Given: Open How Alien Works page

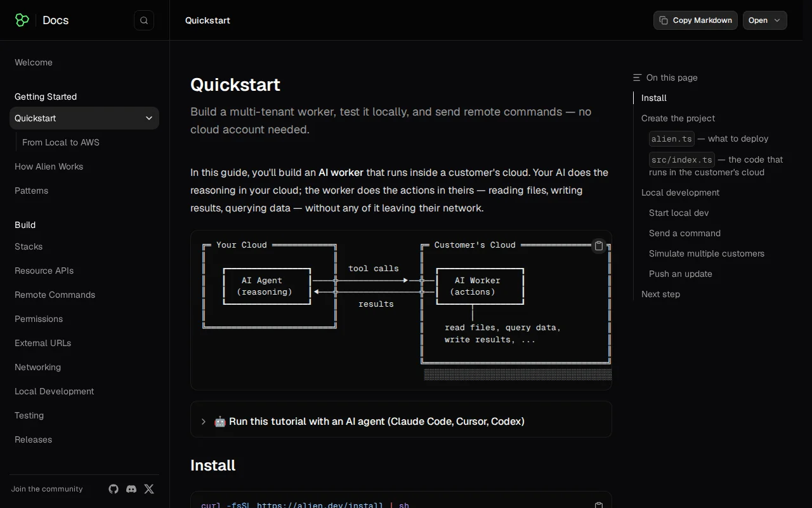Looking at the screenshot, I should 49,166.
